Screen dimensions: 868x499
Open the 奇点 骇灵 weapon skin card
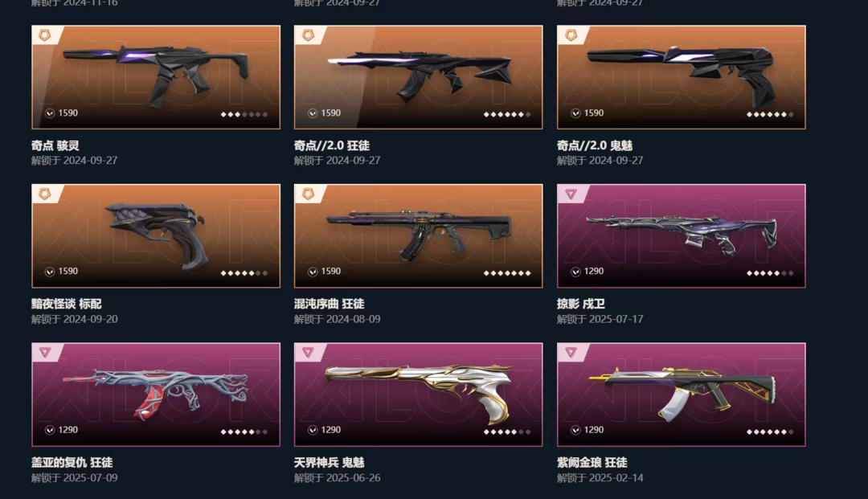[x=156, y=77]
